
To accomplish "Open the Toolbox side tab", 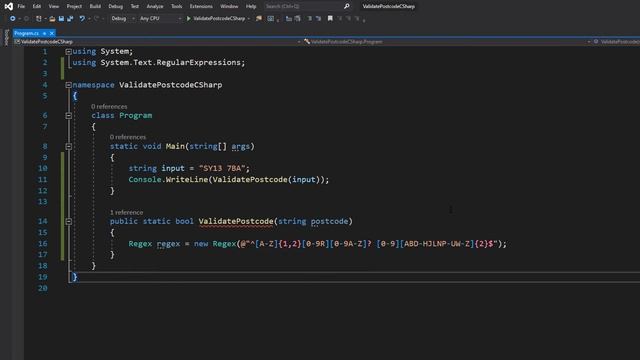I will tap(6, 37).
